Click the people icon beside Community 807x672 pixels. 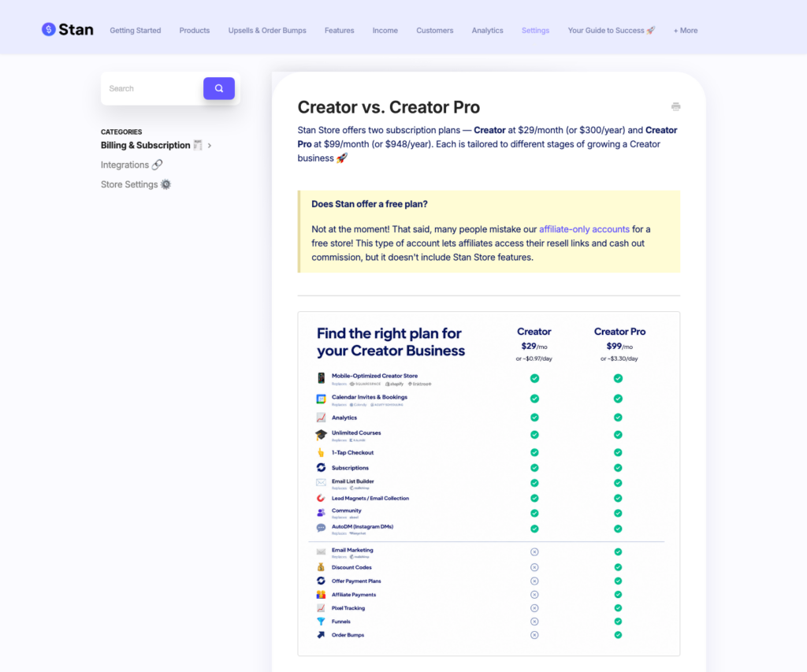(x=322, y=513)
